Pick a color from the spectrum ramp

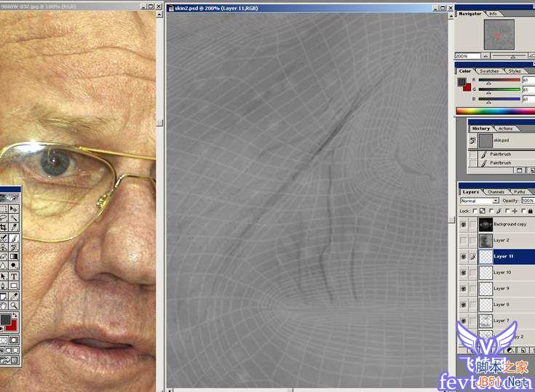pyautogui.click(x=496, y=111)
